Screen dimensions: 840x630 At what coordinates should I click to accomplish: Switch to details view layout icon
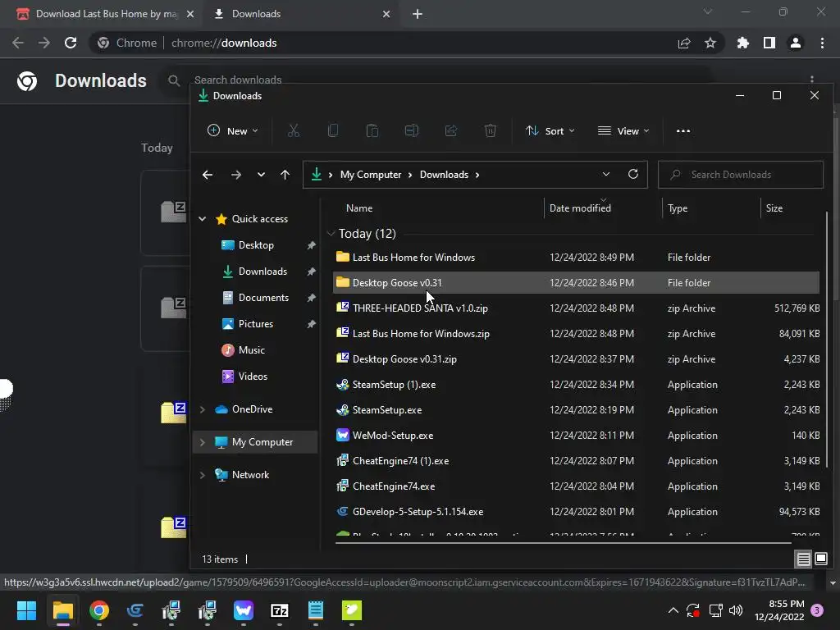tap(804, 559)
